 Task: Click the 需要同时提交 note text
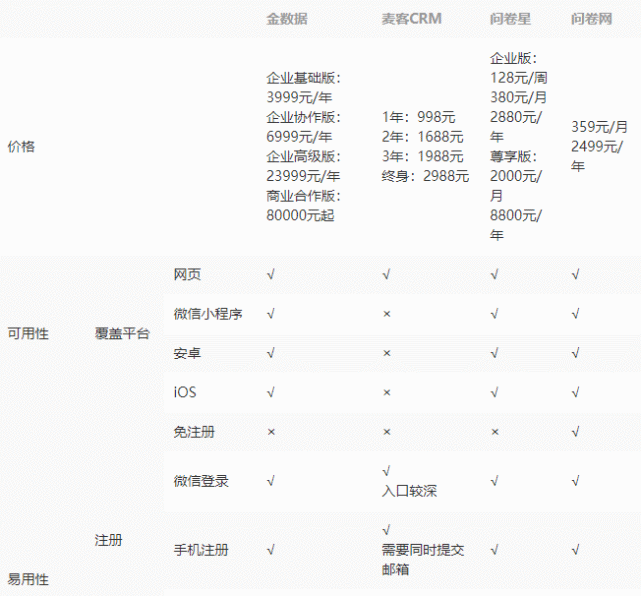(423, 550)
